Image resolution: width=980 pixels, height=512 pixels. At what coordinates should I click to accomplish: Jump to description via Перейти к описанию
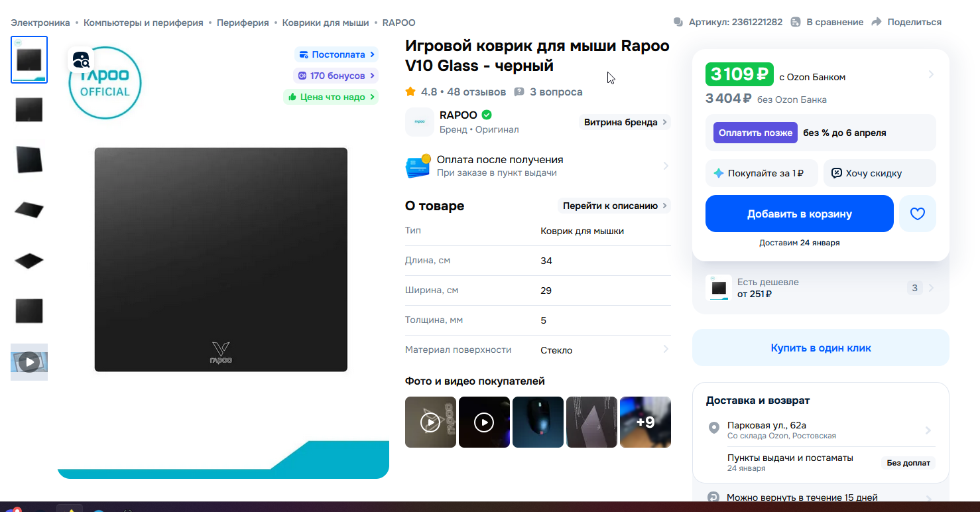(x=615, y=206)
